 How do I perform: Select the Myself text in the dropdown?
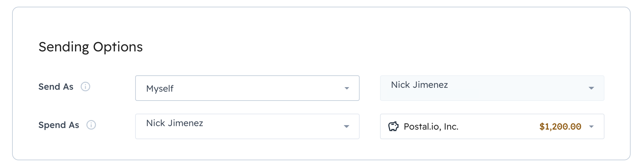tap(160, 88)
